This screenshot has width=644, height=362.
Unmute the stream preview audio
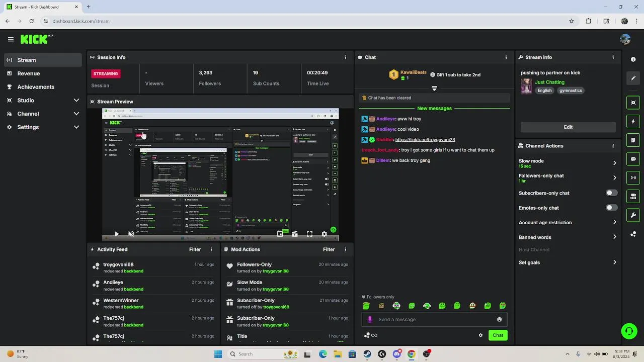[x=131, y=234]
